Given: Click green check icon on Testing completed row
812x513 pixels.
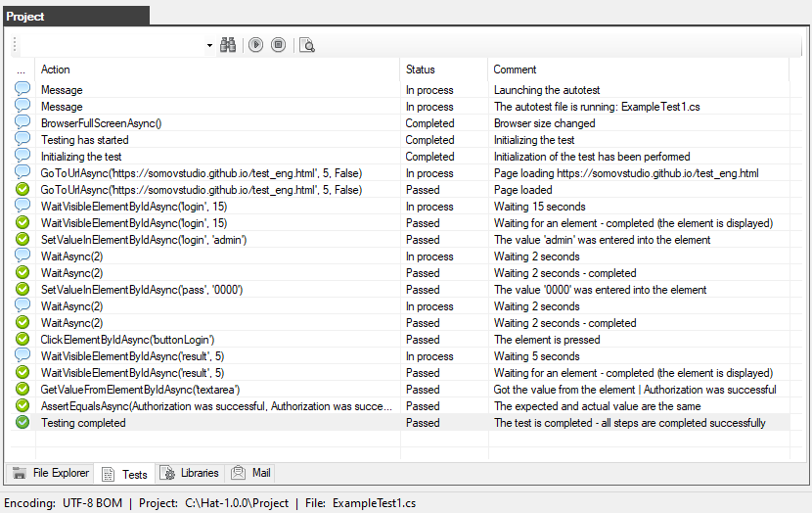Looking at the screenshot, I should point(23,423).
